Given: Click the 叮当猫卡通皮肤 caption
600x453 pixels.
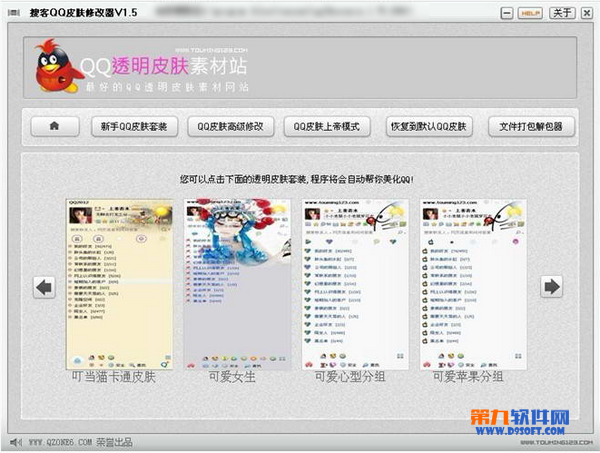Looking at the screenshot, I should click(114, 377).
